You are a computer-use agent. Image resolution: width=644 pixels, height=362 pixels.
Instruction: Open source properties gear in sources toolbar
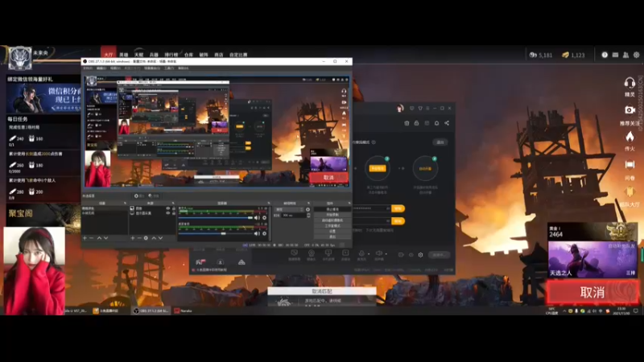click(146, 238)
